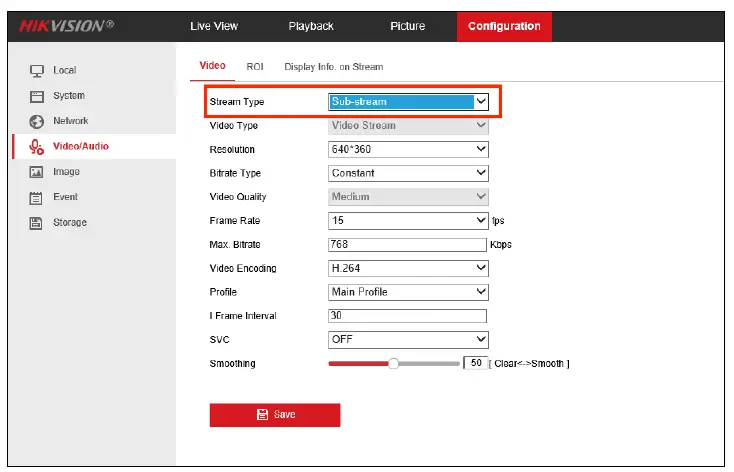
Task: Go to the Picture tab
Action: pyautogui.click(x=408, y=26)
